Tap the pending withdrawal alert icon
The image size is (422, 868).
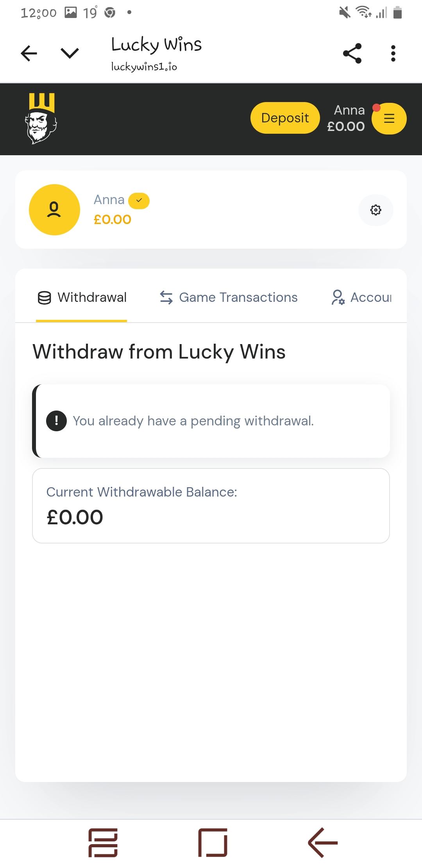[56, 421]
